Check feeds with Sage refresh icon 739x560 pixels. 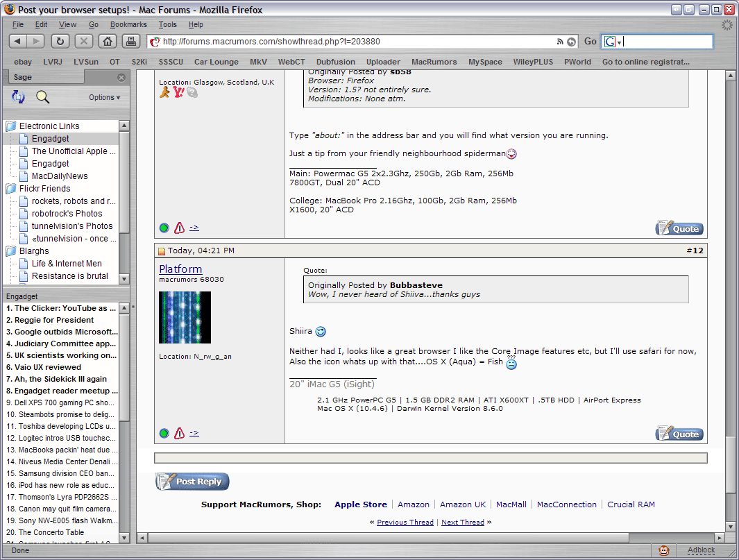(x=18, y=97)
